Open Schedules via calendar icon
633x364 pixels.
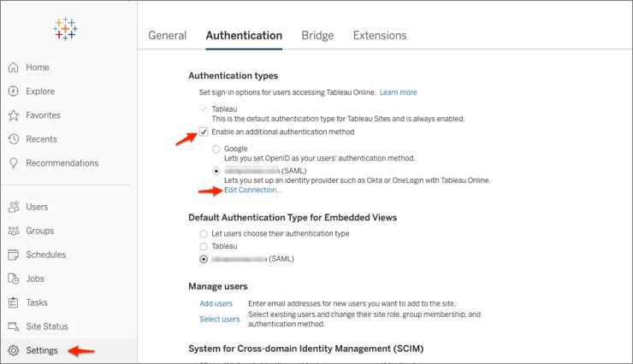(x=14, y=255)
